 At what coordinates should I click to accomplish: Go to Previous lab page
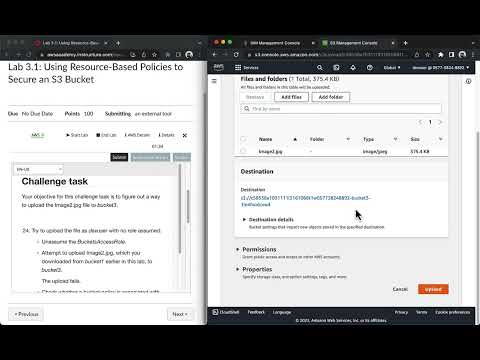pyautogui.click(x=26, y=314)
